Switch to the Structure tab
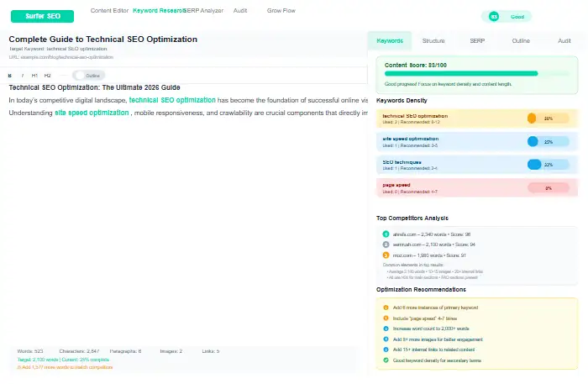The height and width of the screenshot is (384, 588). [433, 40]
